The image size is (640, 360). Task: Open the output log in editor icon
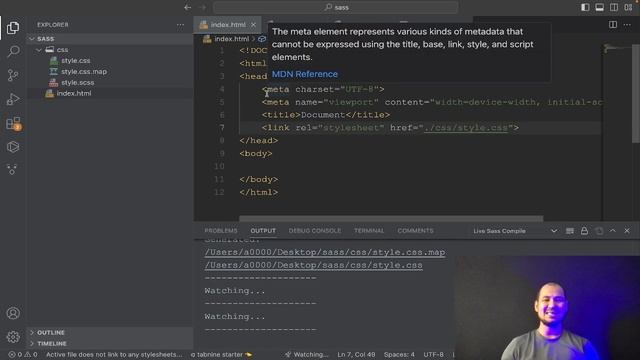[x=599, y=231]
